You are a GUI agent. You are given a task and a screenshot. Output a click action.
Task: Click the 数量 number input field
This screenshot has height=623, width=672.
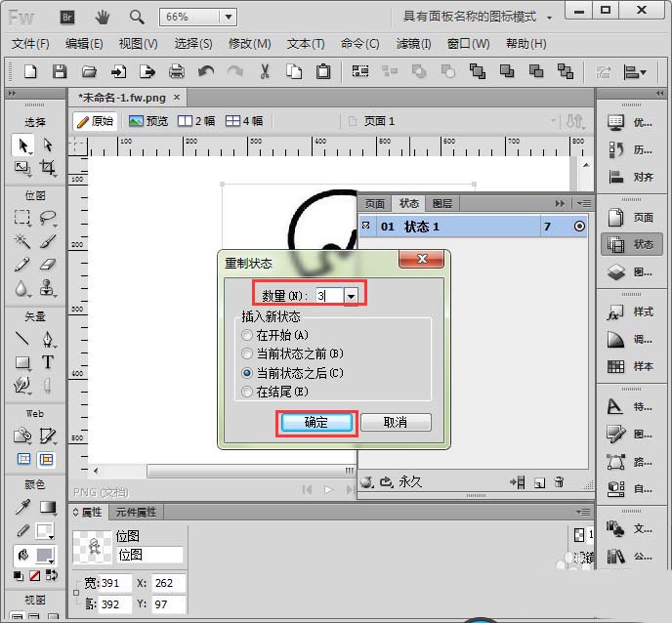click(327, 295)
